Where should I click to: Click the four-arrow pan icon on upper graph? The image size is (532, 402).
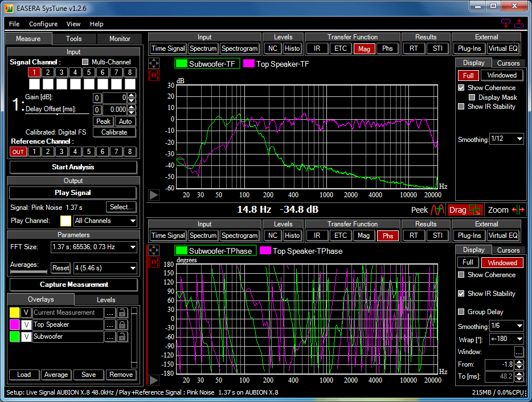point(154,63)
